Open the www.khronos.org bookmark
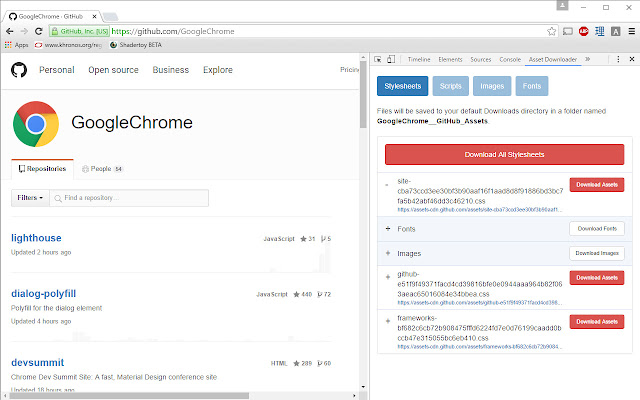 [x=68, y=45]
